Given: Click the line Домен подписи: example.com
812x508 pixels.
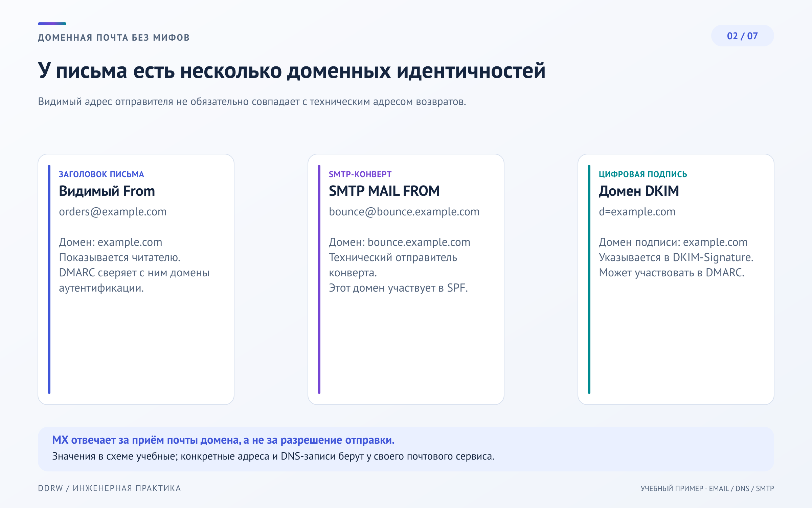Looking at the screenshot, I should point(673,242).
